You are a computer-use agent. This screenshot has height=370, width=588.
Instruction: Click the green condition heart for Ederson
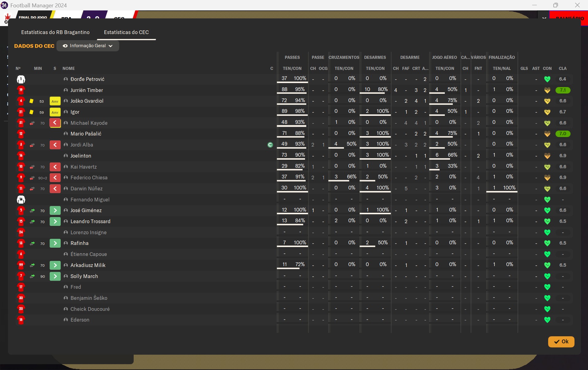coord(547,320)
